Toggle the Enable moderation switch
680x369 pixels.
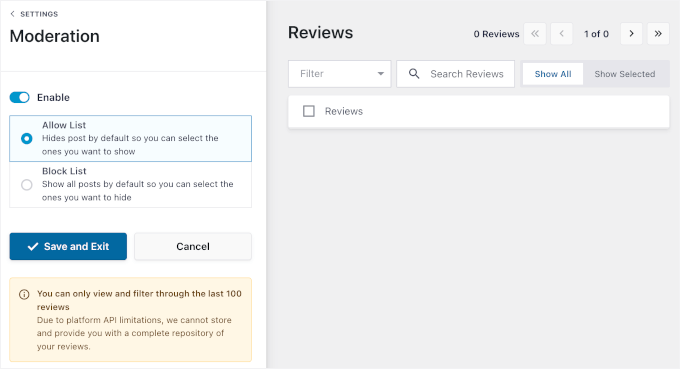point(20,98)
